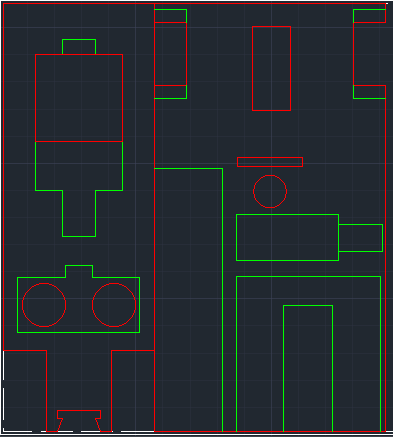Click the tall narrow green rectangle at bottom center

[x=188, y=300]
